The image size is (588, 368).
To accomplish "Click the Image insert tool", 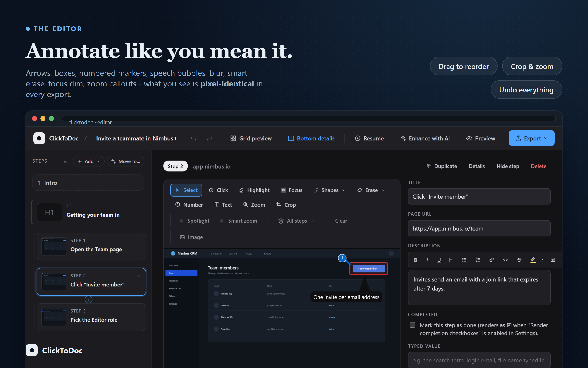I will point(191,237).
